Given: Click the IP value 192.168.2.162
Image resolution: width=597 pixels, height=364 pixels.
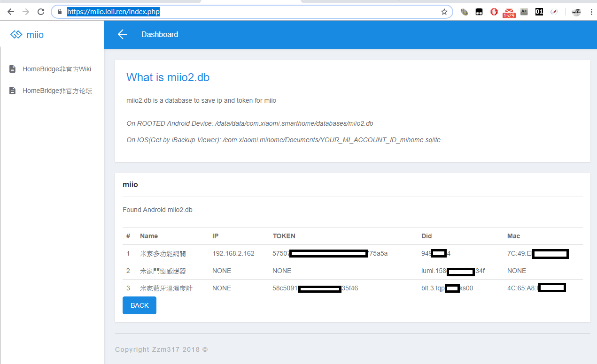Looking at the screenshot, I should 233,253.
